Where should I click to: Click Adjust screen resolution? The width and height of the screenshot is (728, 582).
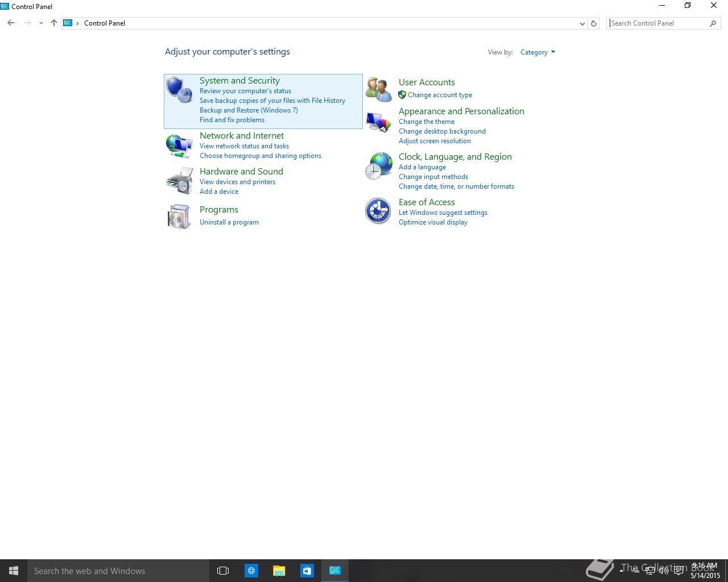pyautogui.click(x=435, y=141)
